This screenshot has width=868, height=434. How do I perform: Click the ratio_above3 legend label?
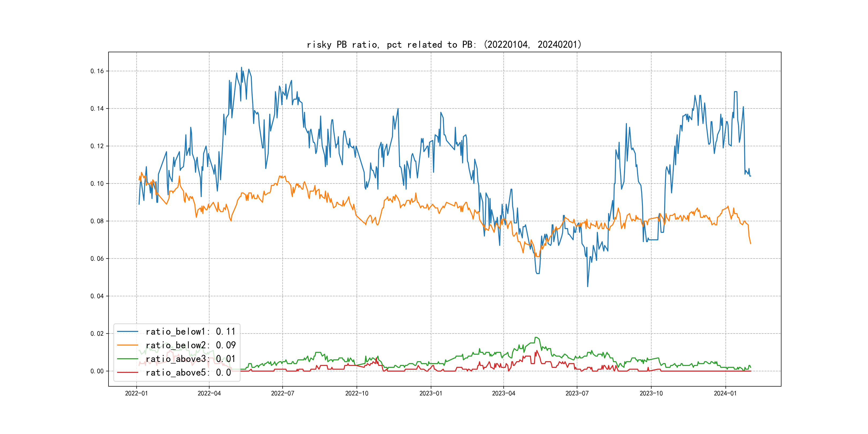pyautogui.click(x=190, y=359)
